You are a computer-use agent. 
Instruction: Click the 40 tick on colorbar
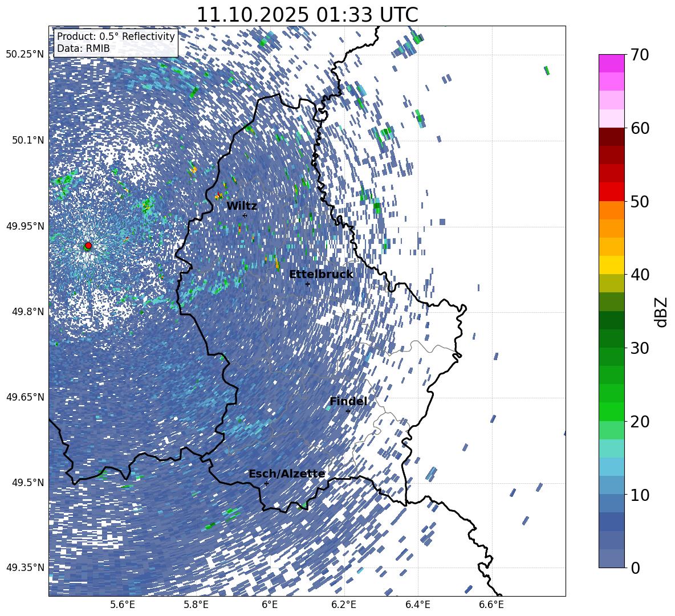coord(640,275)
